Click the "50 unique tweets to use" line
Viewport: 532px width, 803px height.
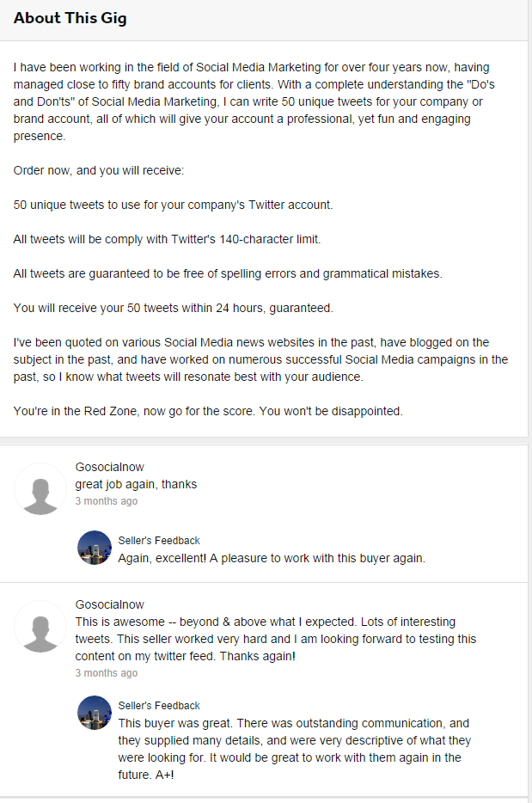(173, 205)
